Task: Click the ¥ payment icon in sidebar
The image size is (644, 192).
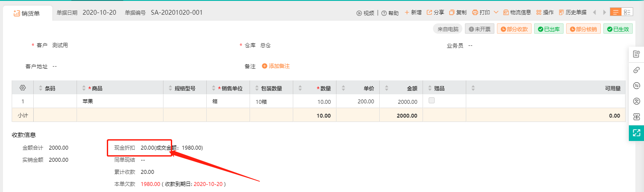Action: click(636, 117)
